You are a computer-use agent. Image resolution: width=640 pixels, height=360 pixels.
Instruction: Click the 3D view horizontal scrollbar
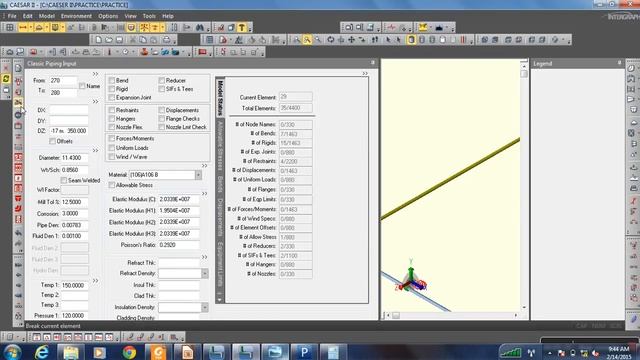click(452, 315)
